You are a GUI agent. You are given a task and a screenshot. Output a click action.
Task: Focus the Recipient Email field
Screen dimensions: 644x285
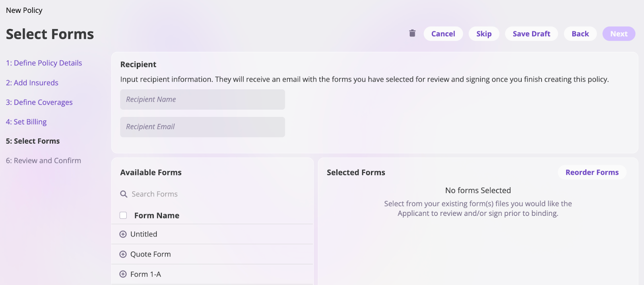(x=202, y=127)
